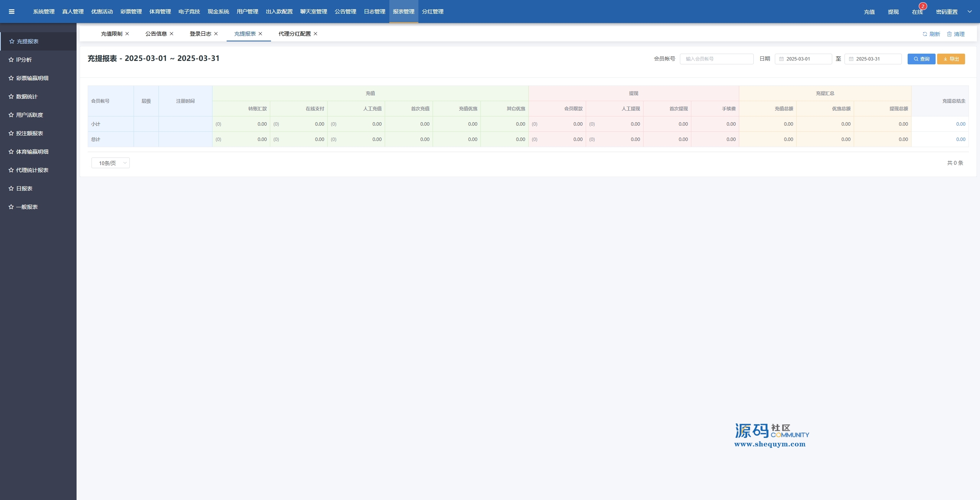Viewport: 980px width, 500px height.
Task: Close the 代理分红配置 tab
Action: (x=315, y=34)
